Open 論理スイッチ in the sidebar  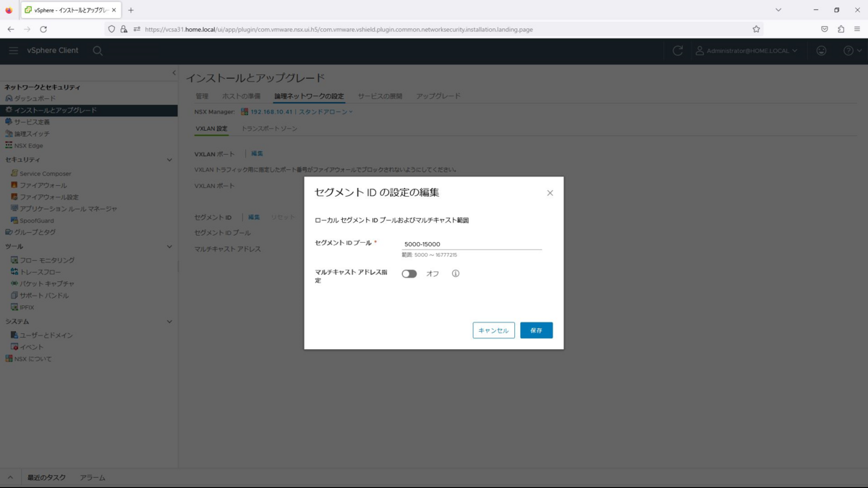(x=32, y=134)
